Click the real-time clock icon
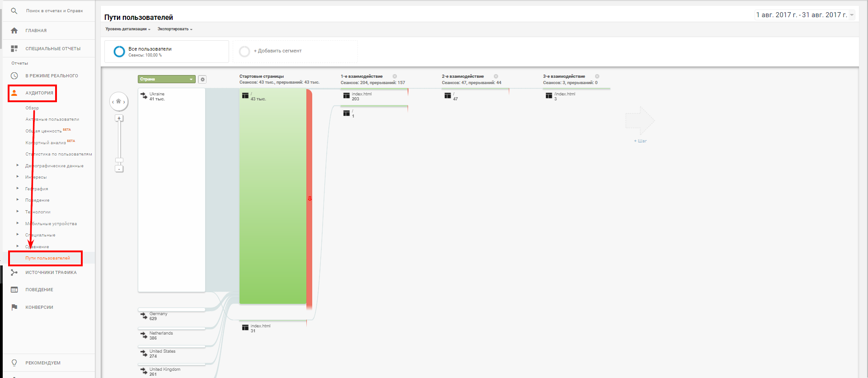This screenshot has width=868, height=378. click(x=14, y=76)
